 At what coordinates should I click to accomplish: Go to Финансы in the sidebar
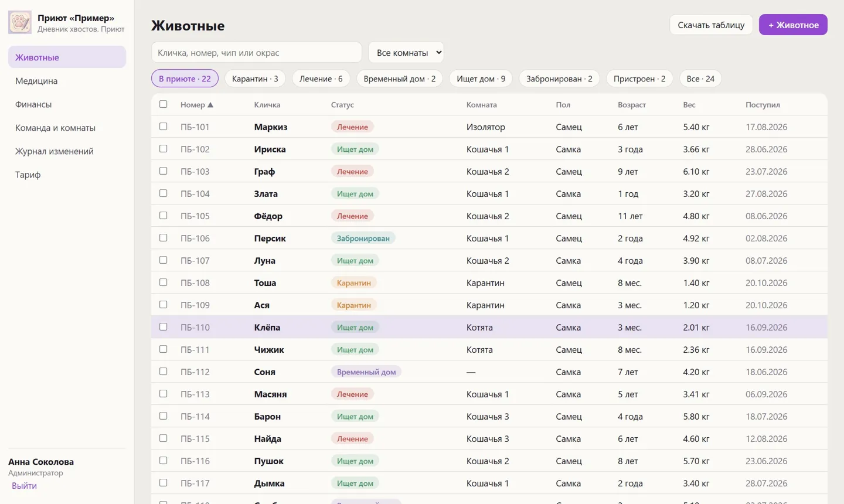pos(67,104)
